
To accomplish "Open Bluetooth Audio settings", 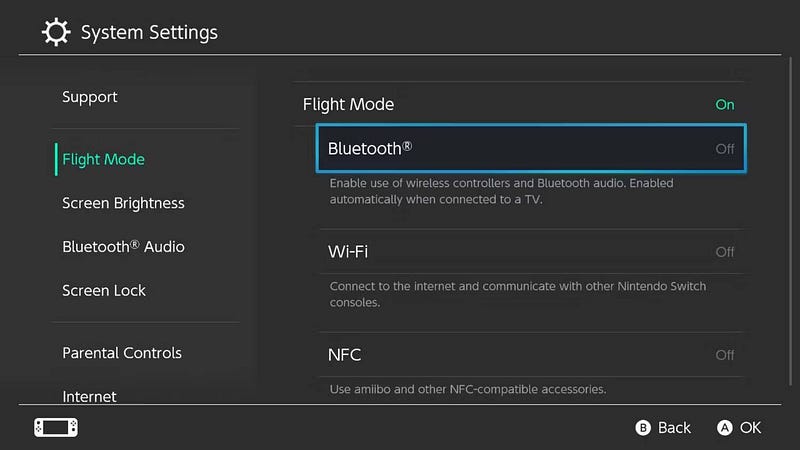I will coord(123,246).
